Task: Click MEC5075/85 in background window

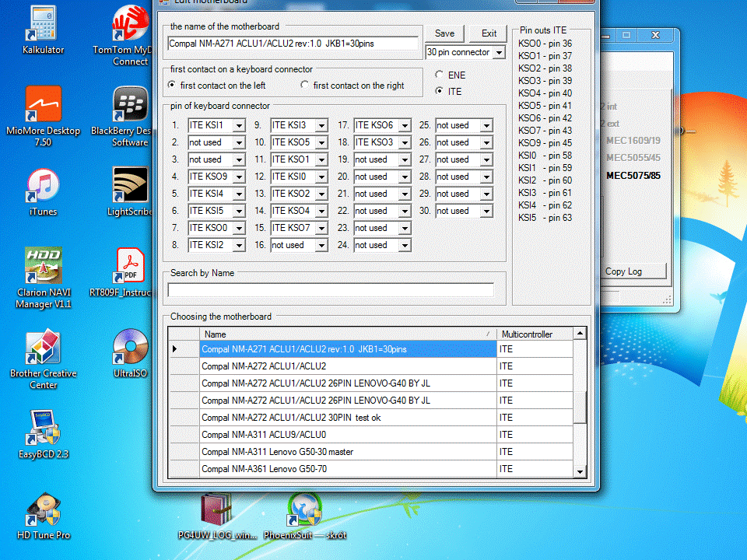Action: point(633,175)
